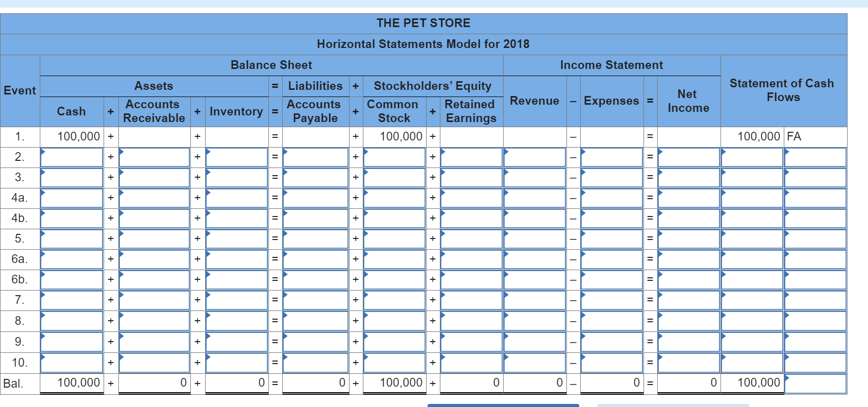The height and width of the screenshot is (407, 868).
Task: Select the Common Stock cell for event 6b
Action: (x=394, y=280)
